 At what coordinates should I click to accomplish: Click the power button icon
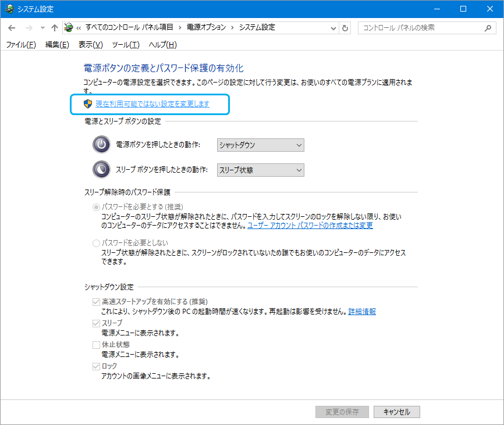101,145
